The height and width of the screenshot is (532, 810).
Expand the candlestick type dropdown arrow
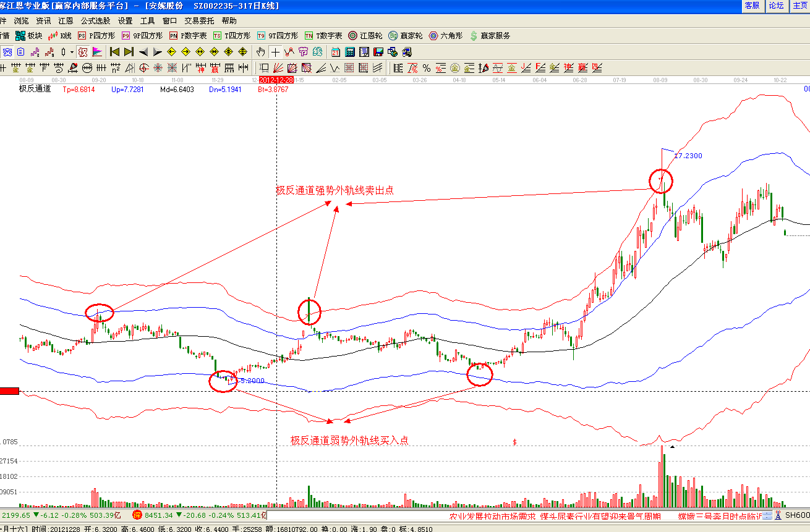coord(72,52)
